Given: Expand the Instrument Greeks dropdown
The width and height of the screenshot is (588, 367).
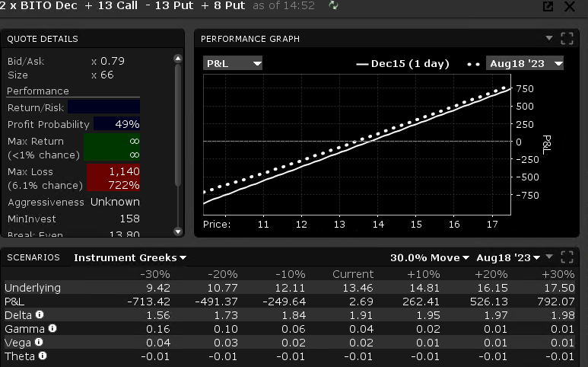Looking at the screenshot, I should coord(130,257).
